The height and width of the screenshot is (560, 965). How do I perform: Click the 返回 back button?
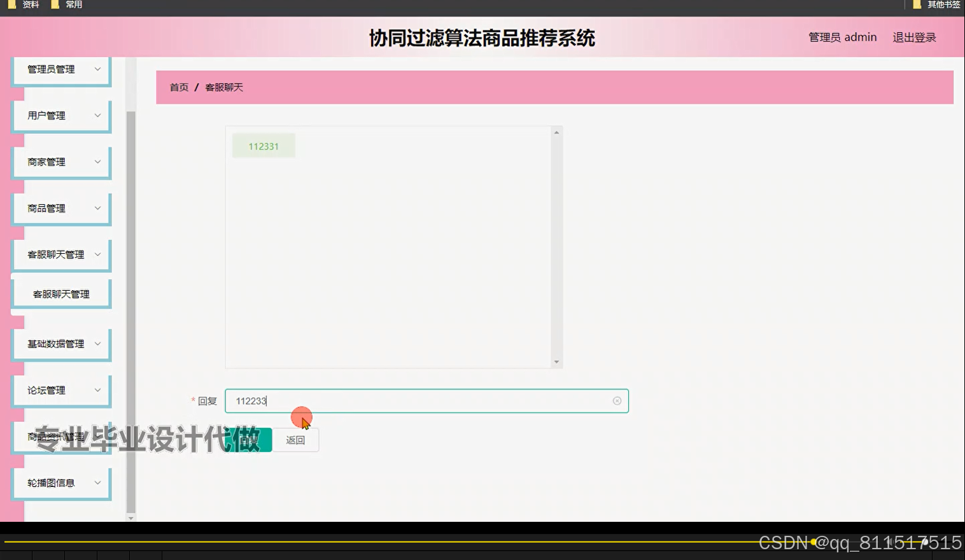[x=295, y=439]
